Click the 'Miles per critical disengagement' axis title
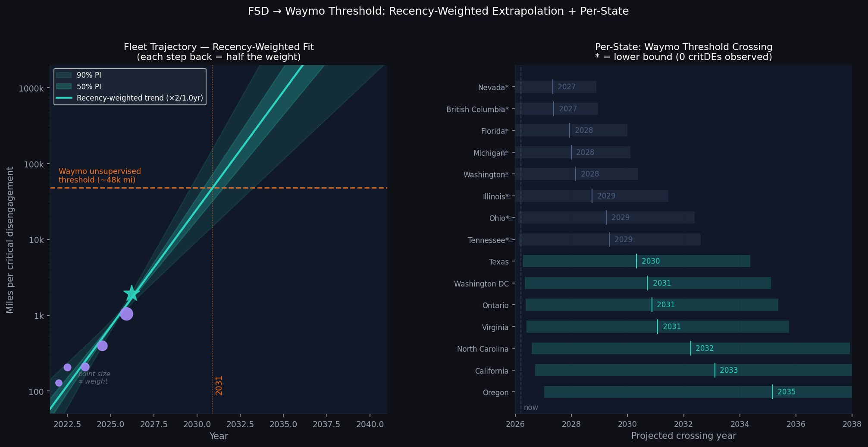The height and width of the screenshot is (447, 868). tap(10, 239)
